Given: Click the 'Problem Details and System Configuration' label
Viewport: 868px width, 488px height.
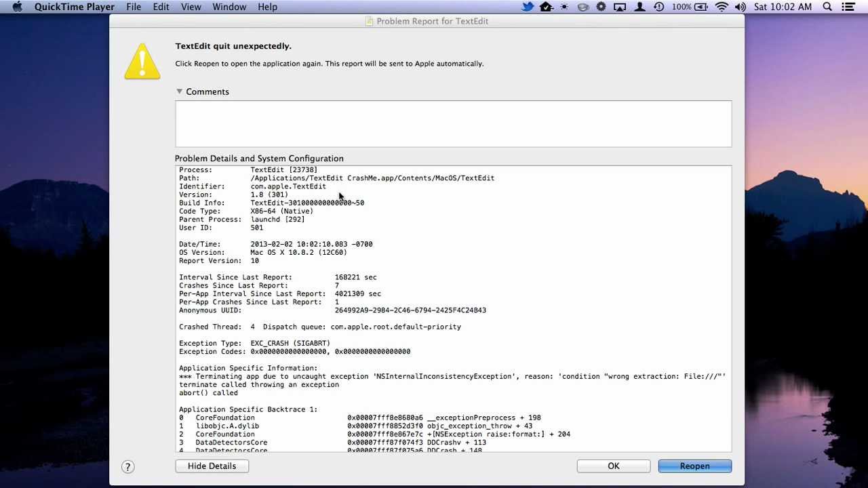Looking at the screenshot, I should [259, 159].
